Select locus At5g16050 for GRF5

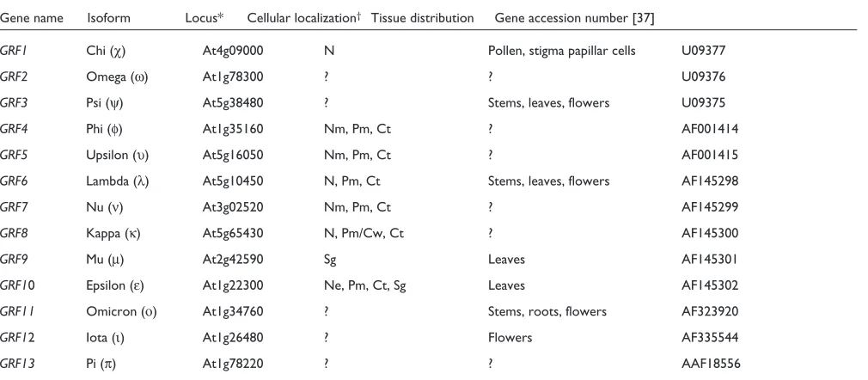click(233, 155)
